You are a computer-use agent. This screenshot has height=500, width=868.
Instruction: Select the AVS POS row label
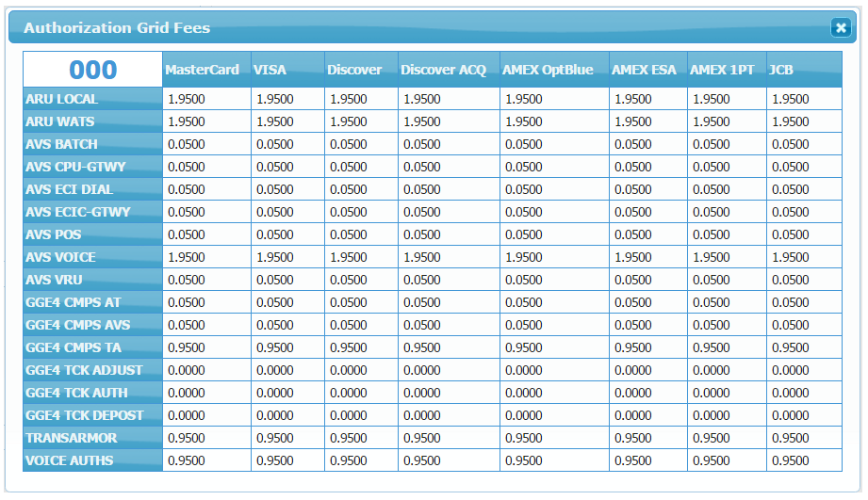(93, 235)
